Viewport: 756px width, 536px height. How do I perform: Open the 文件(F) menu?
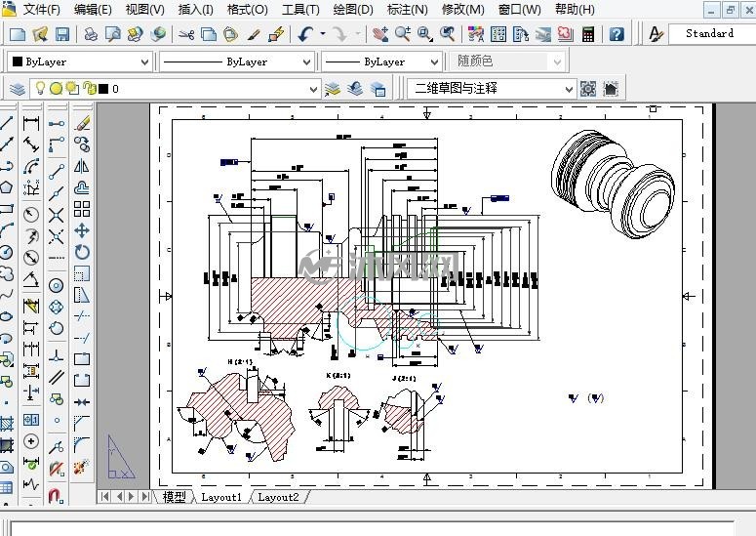[x=42, y=9]
